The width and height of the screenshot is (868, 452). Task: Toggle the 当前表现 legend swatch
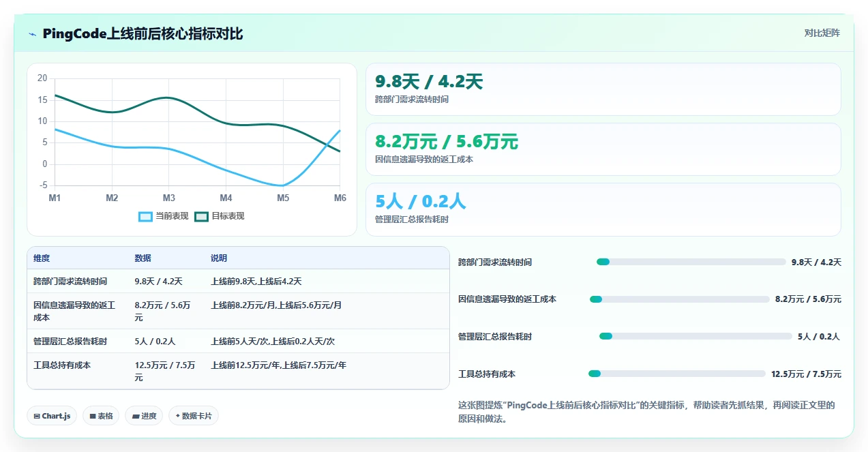145,216
